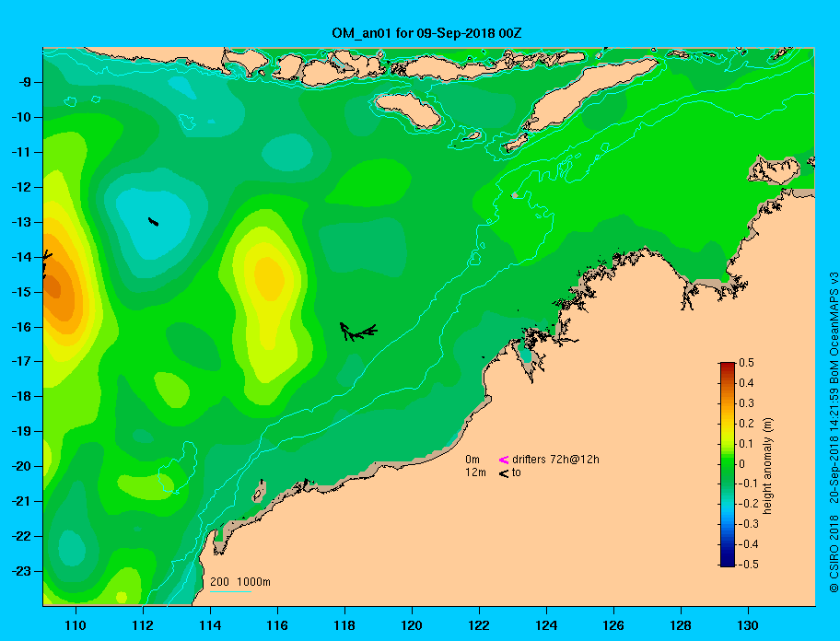The height and width of the screenshot is (641, 840).
Task: Click the cyan isobath legend line under '200 1000m'
Action: click(x=230, y=591)
